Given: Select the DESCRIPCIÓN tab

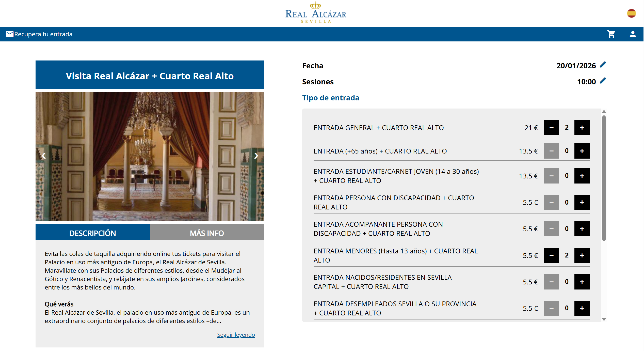Looking at the screenshot, I should click(x=92, y=233).
